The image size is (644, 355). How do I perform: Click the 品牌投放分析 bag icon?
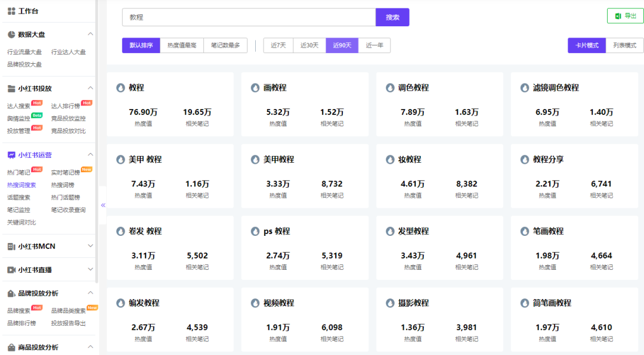pos(11,293)
